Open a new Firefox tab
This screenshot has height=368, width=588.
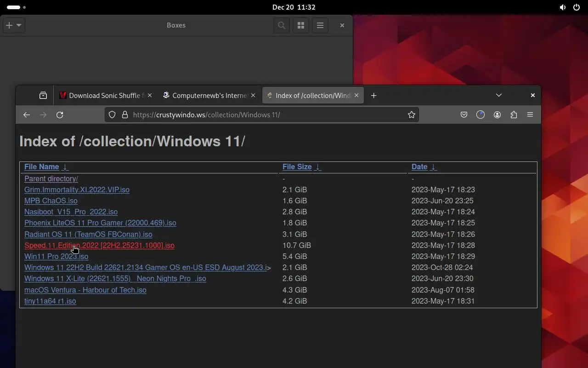coord(373,95)
